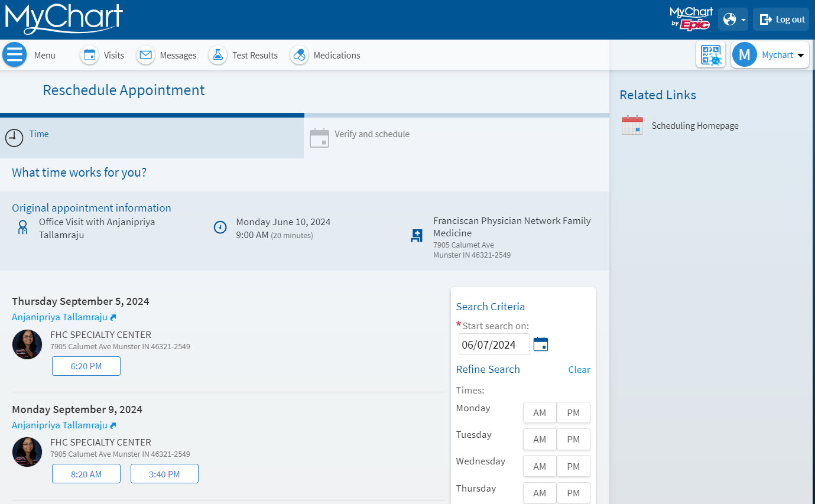Click the Medications menu label
This screenshot has height=504, width=815.
[337, 55]
